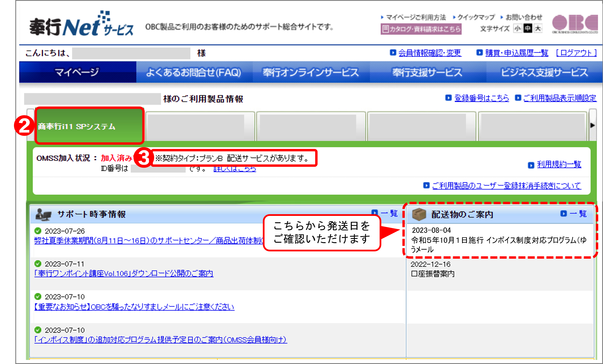Viewport: 603px width, 364px height.
Task: Click green check icon for 2023-07-11 news
Action: click(38, 263)
